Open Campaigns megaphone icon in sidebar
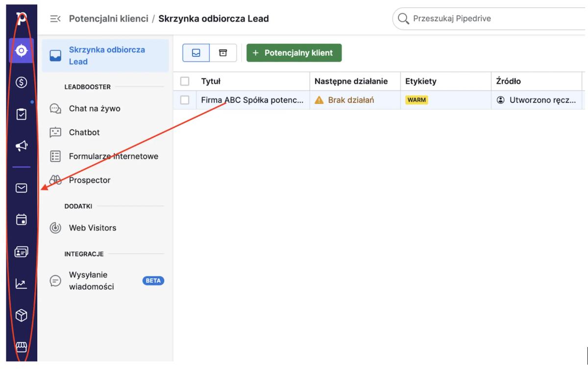Screen dimensions: 588x372 point(21,145)
